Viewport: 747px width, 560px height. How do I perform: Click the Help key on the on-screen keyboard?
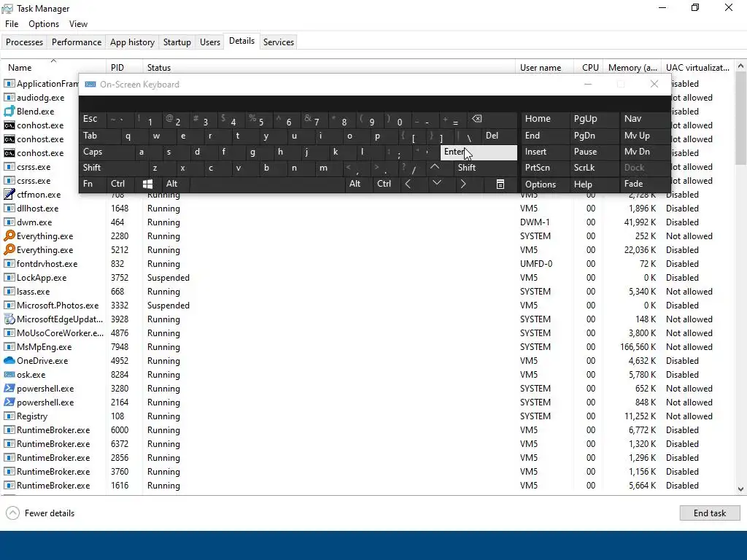coord(595,184)
